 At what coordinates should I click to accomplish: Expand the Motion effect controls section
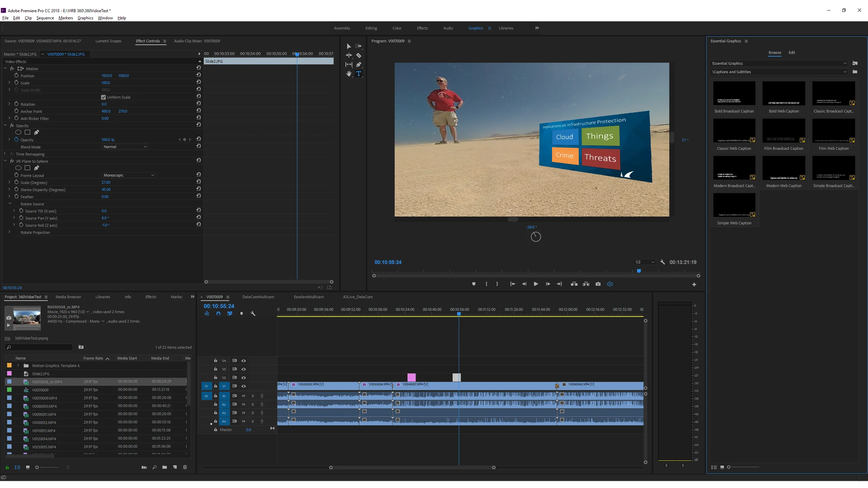(6, 68)
